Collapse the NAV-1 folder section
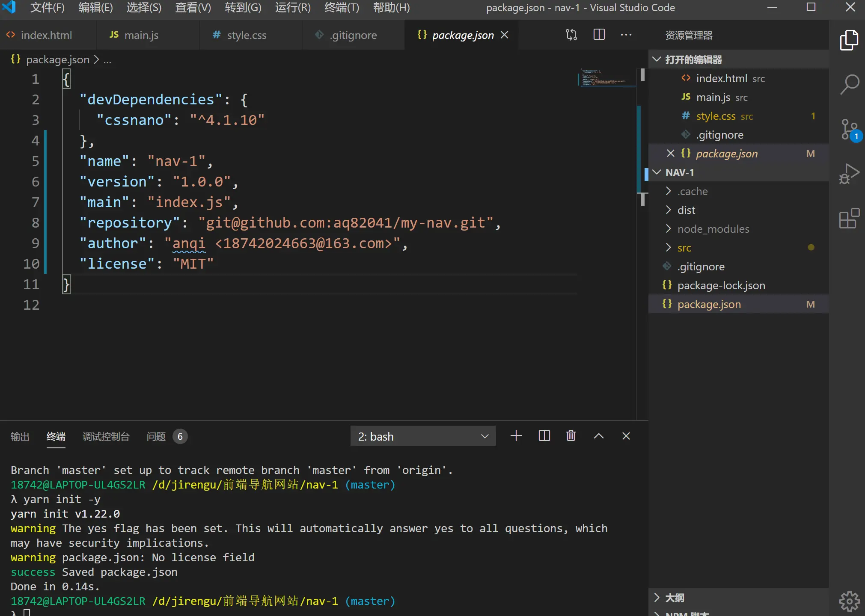The image size is (865, 616). coord(679,172)
